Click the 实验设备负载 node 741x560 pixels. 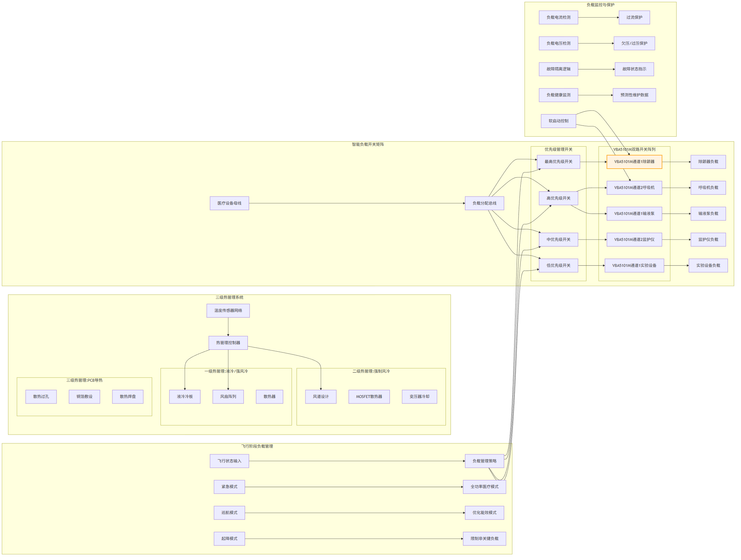coord(708,266)
